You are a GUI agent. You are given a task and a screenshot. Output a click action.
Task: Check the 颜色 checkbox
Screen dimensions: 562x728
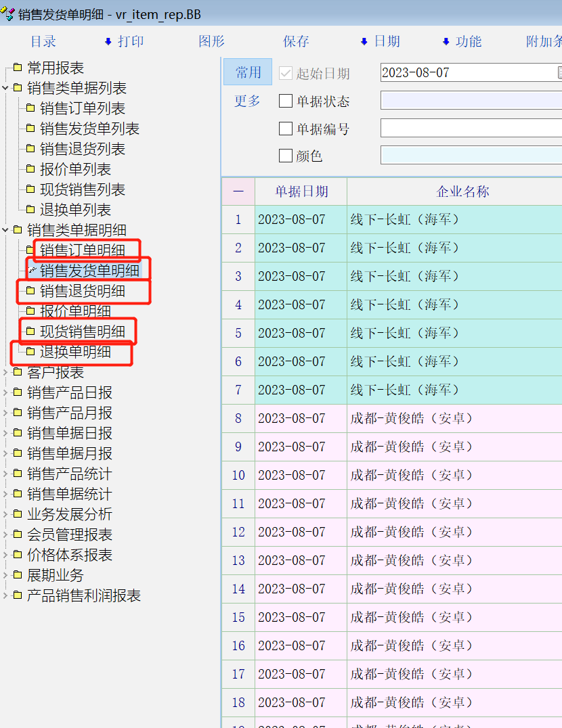[x=286, y=156]
